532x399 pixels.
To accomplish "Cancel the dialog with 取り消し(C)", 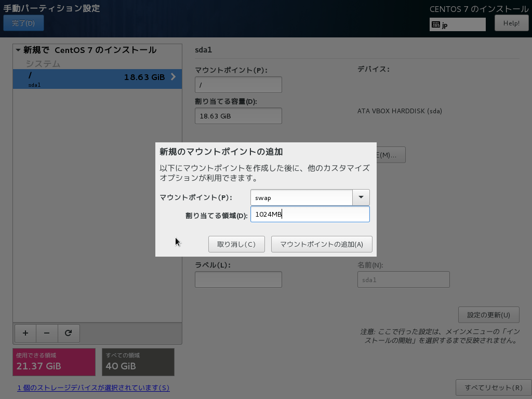I will pos(236,244).
